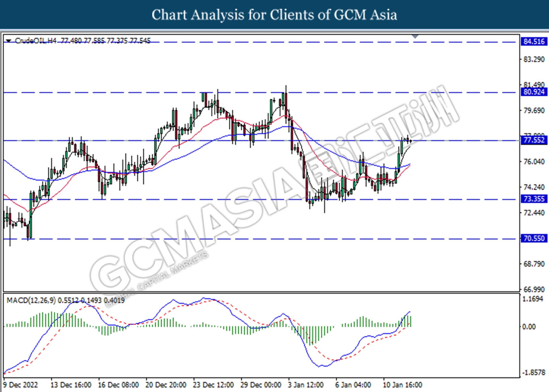Click the 68.790 price axis value
The image size is (549, 392).
coord(534,264)
